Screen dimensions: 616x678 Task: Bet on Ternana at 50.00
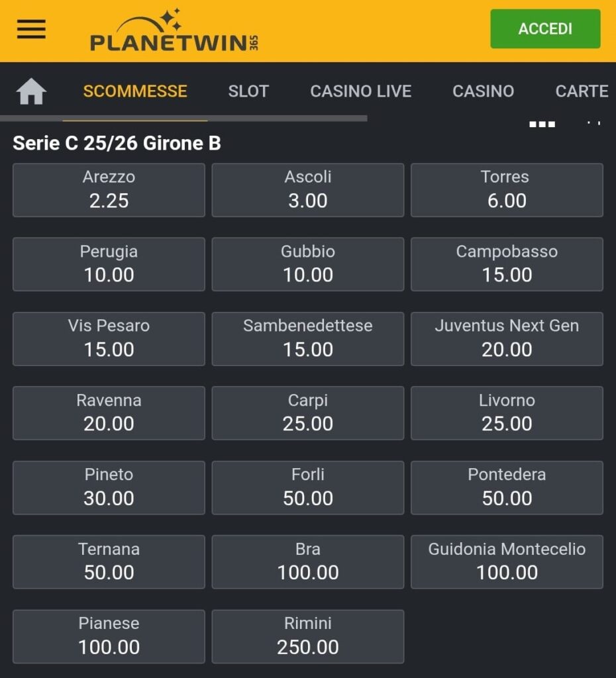109,561
